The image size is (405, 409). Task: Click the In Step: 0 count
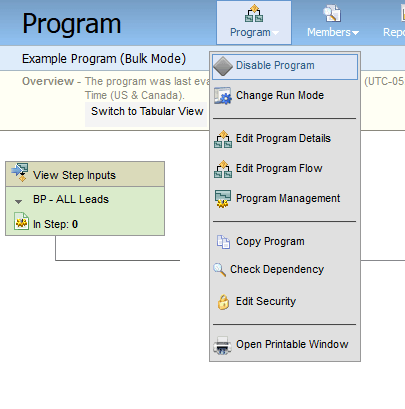click(55, 224)
